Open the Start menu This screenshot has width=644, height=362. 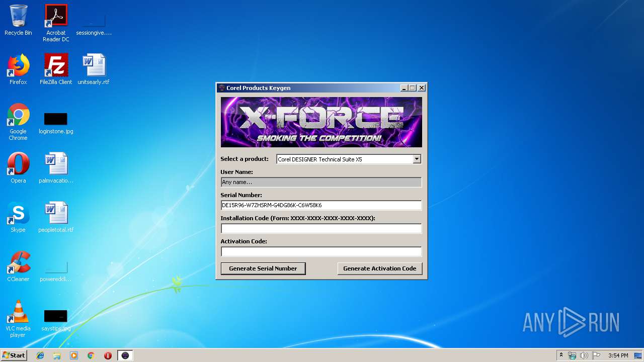(14, 355)
